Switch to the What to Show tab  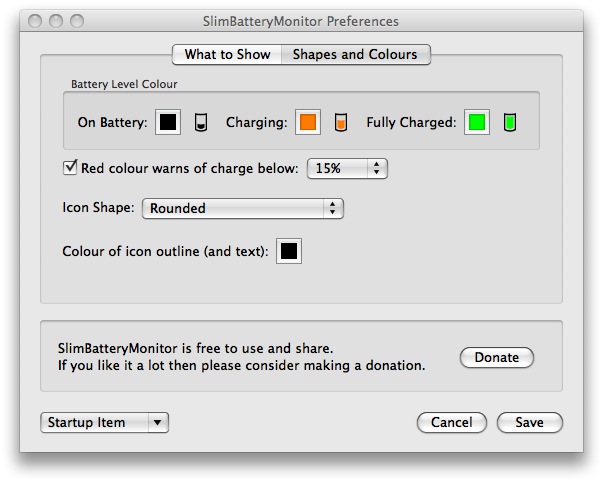227,54
